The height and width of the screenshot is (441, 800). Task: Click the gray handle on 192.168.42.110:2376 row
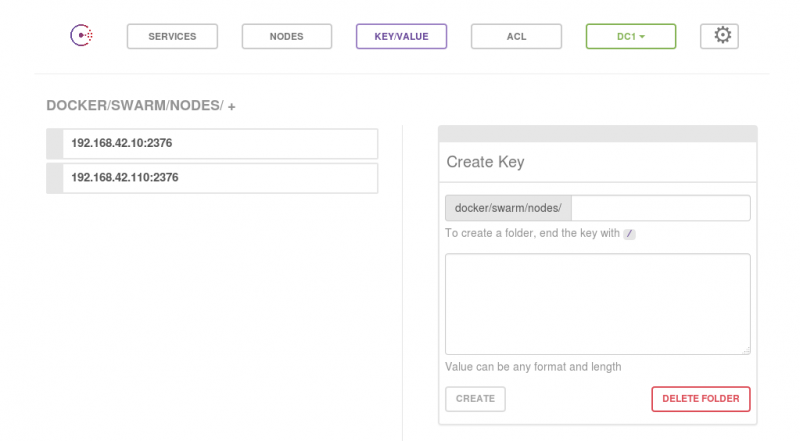[x=55, y=178]
